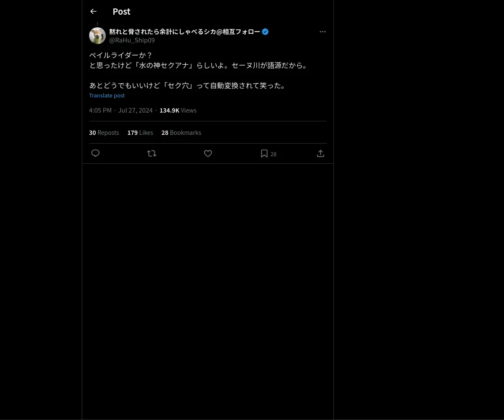Click the reply speech bubble icon
Image resolution: width=504 pixels, height=420 pixels.
[x=95, y=153]
